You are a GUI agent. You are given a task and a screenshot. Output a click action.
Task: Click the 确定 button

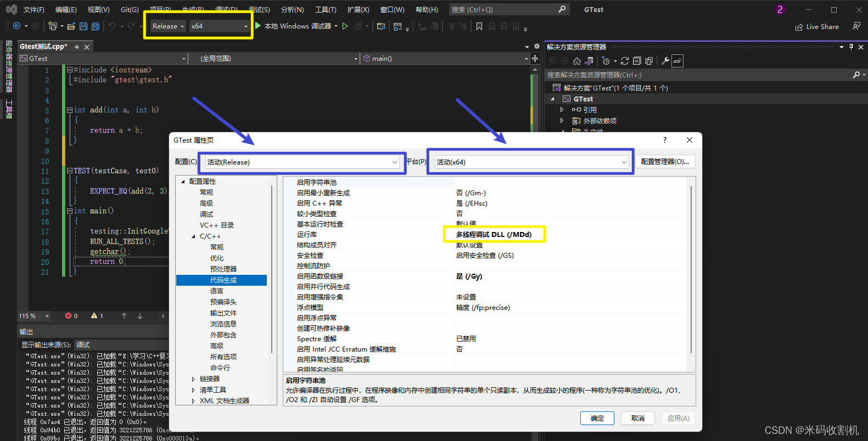pyautogui.click(x=597, y=418)
